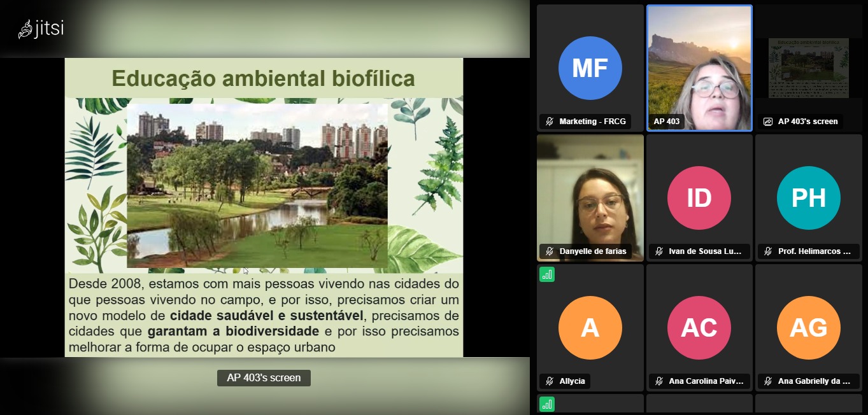Viewport: 868px width, 415px height.
Task: Click the AC avatar of Ana Carolina
Action: tap(699, 328)
